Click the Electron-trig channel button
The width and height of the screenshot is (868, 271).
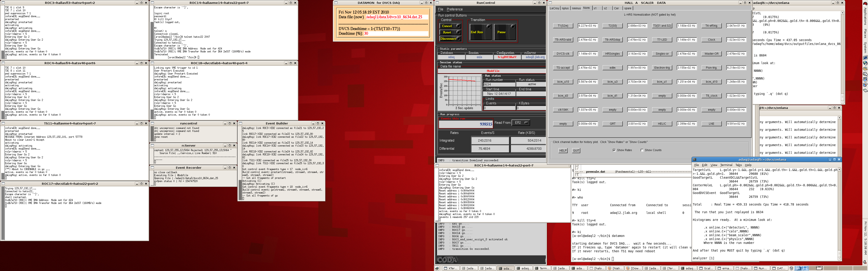click(x=662, y=68)
